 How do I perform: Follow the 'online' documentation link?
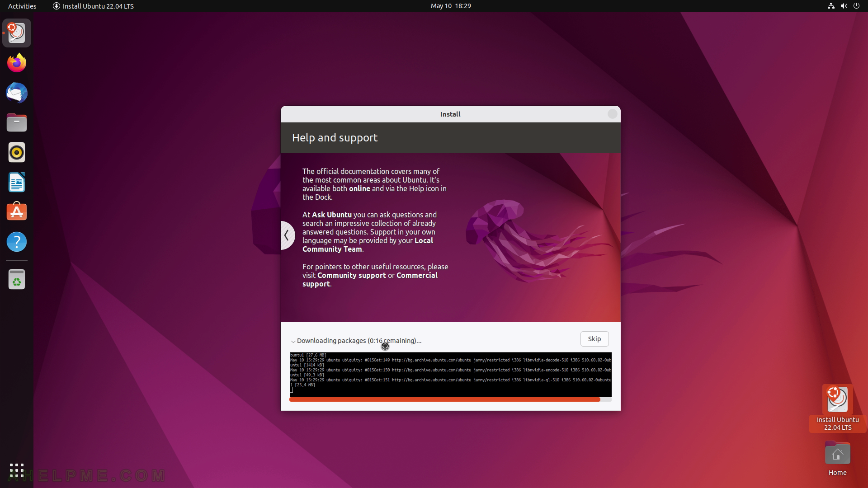pyautogui.click(x=359, y=188)
